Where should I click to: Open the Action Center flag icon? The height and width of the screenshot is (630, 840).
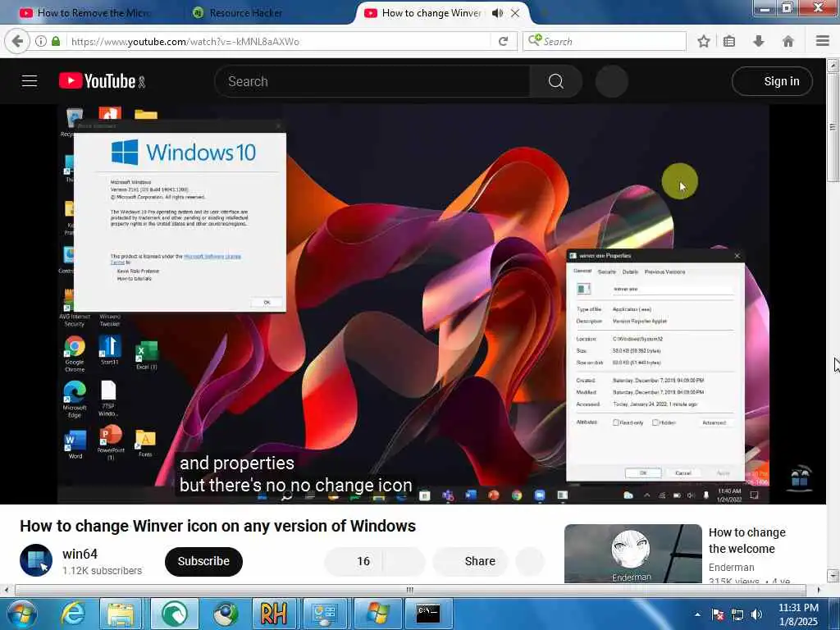click(718, 614)
